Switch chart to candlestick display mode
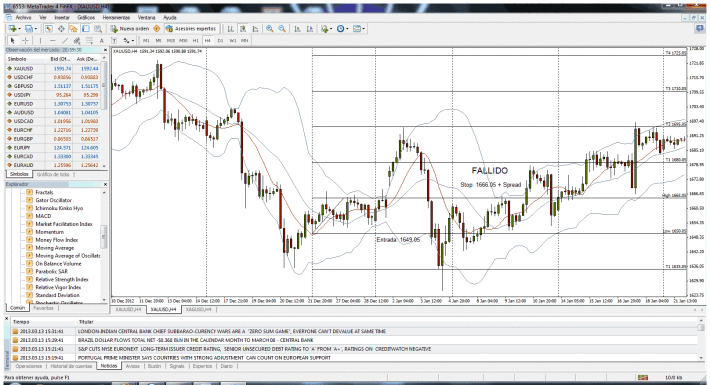The width and height of the screenshot is (710, 385). click(243, 29)
